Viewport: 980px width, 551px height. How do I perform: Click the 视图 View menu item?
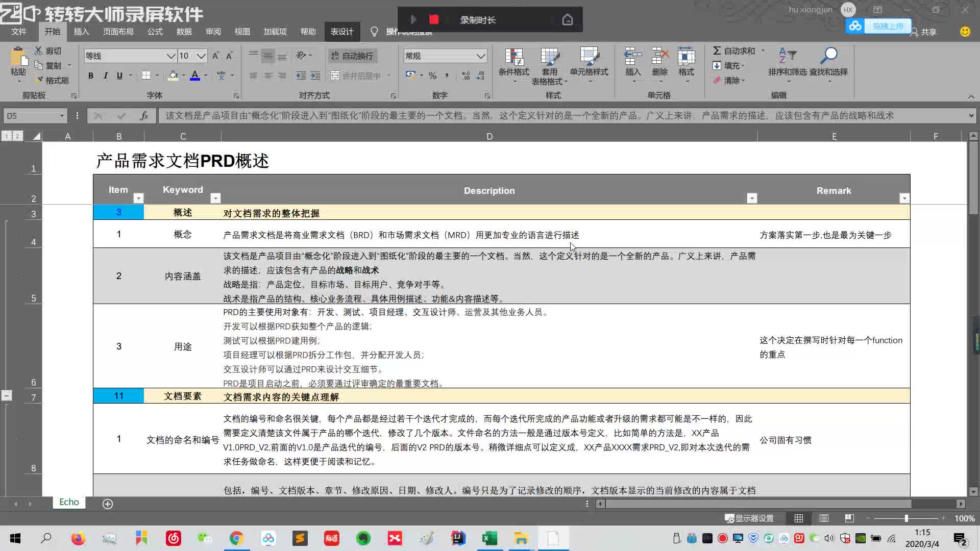241,32
